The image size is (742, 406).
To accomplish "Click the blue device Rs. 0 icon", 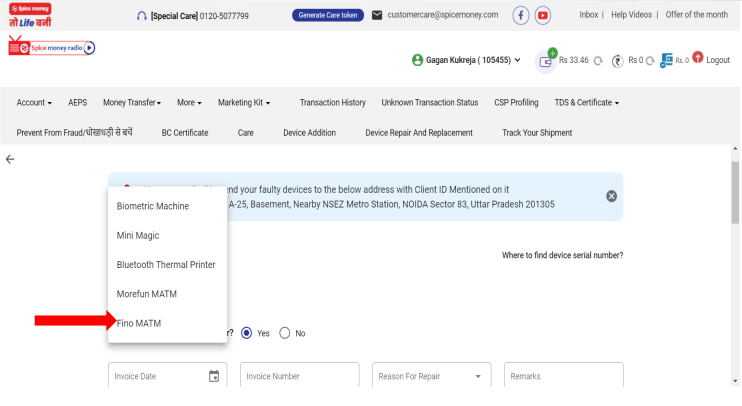I will tap(666, 60).
